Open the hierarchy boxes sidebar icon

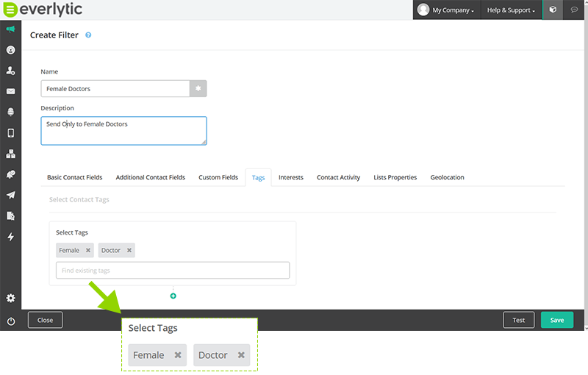click(10, 154)
